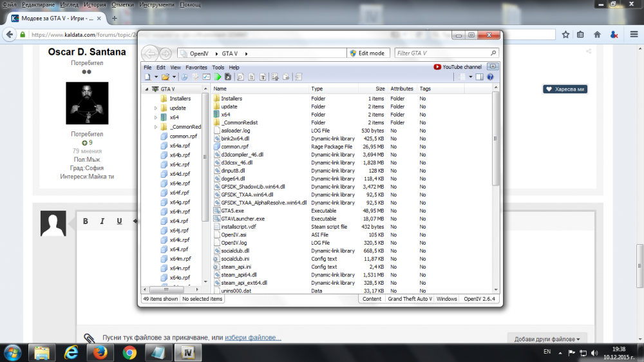The image size is (644, 362).
Task: Select common.rpf in the file list
Action: point(234,147)
